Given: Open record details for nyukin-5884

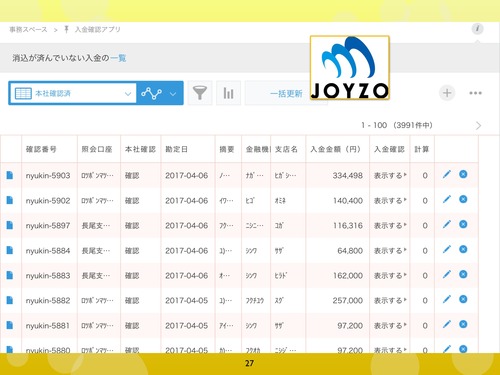Looking at the screenshot, I should [10, 250].
